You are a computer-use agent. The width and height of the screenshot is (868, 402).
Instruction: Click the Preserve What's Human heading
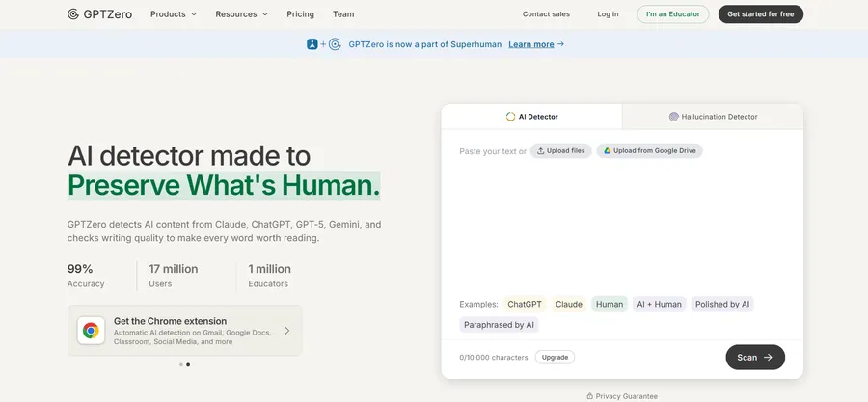(x=224, y=185)
